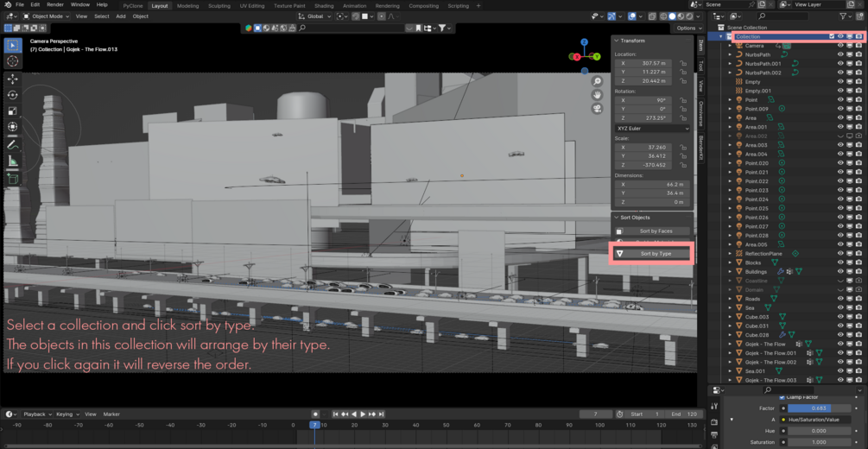This screenshot has width=868, height=449.
Task: Select the Select Box tool
Action: pos(13,45)
